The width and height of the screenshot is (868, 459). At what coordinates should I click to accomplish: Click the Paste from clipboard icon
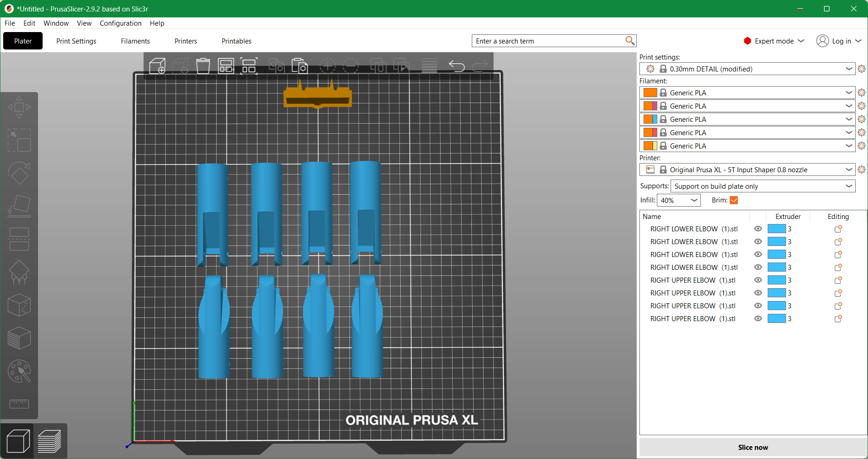[x=300, y=66]
